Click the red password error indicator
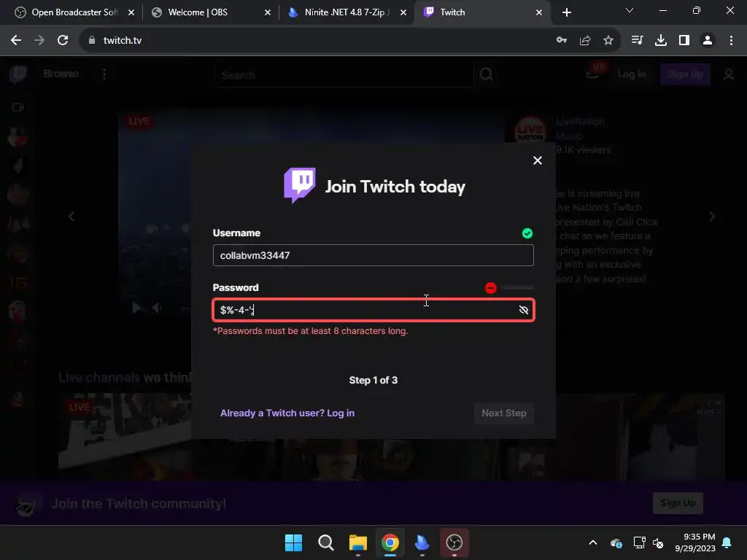 pyautogui.click(x=491, y=287)
